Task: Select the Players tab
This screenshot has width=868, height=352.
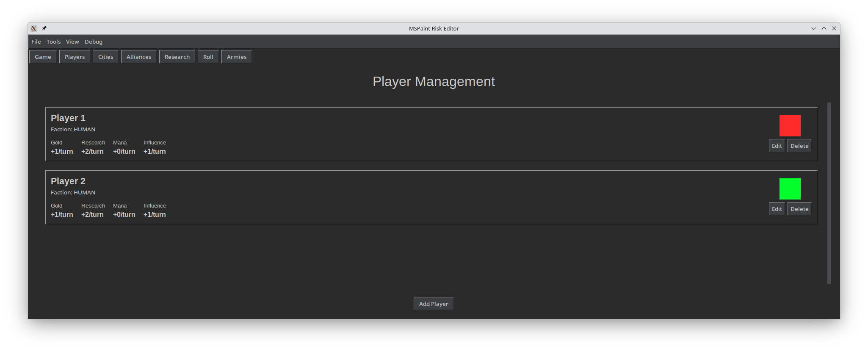Action: click(x=75, y=57)
